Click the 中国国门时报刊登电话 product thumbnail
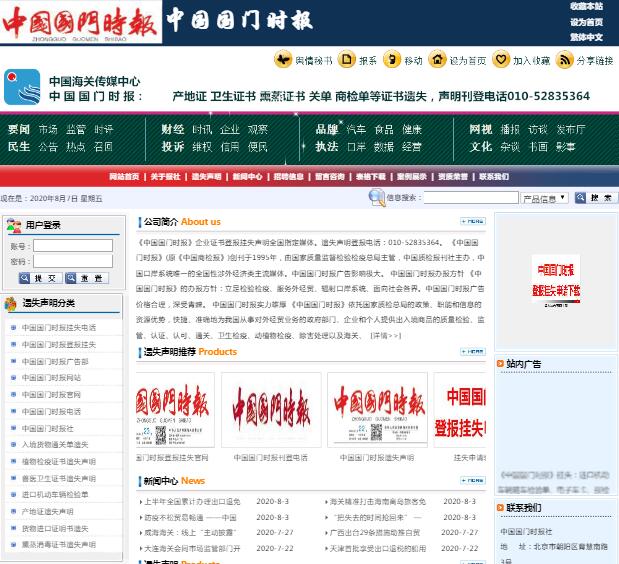 tap(271, 410)
